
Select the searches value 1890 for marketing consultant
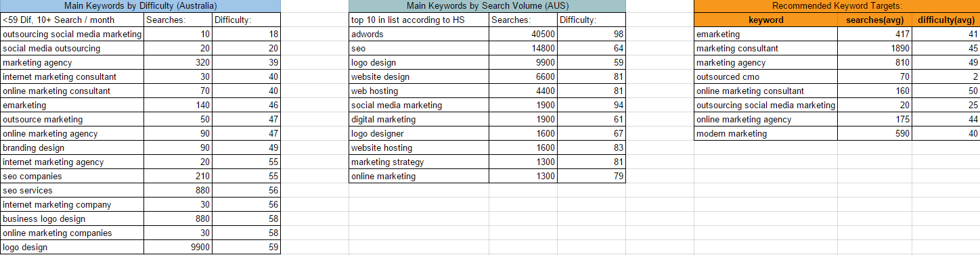(874, 48)
